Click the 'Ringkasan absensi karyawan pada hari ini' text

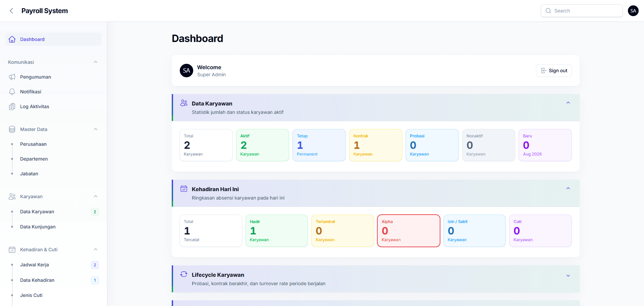pos(238,198)
